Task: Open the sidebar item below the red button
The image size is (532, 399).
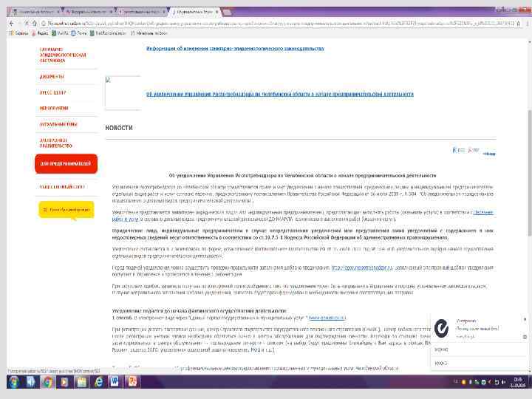Action: (61, 187)
